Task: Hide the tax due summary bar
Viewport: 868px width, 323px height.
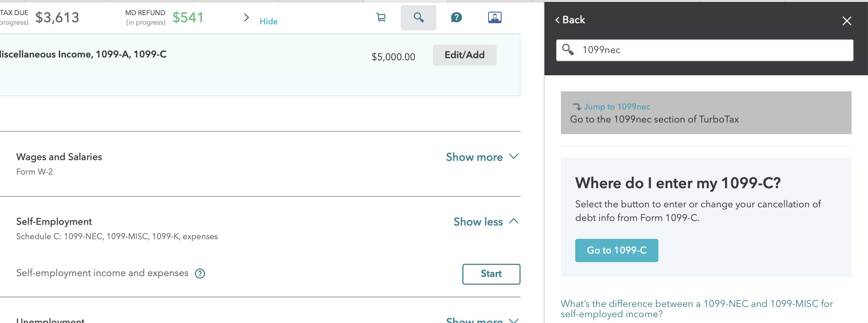Action: (268, 22)
